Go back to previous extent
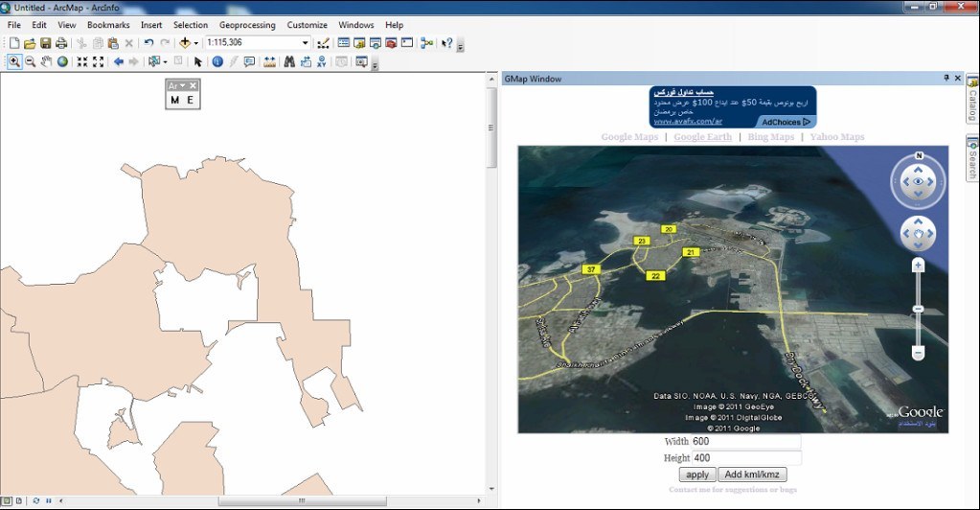The width and height of the screenshot is (980, 510). (118, 62)
